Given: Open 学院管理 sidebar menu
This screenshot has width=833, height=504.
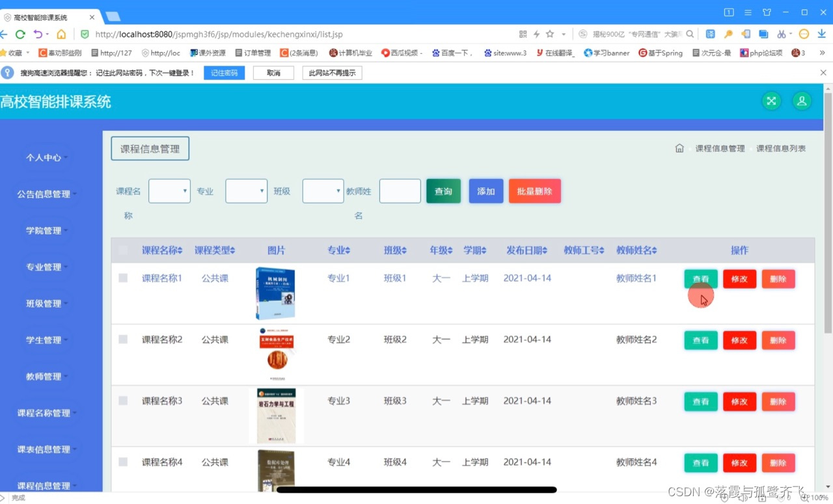Looking at the screenshot, I should 47,230.
